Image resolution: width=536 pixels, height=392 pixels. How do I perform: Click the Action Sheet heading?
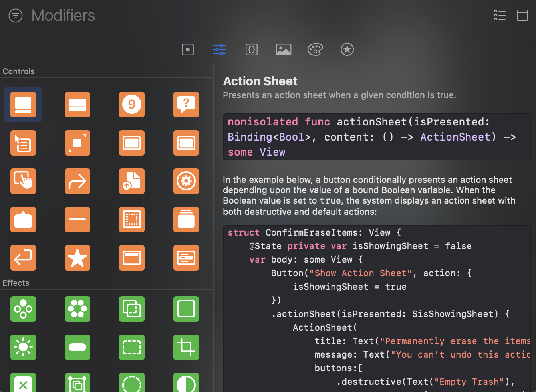[x=260, y=81]
